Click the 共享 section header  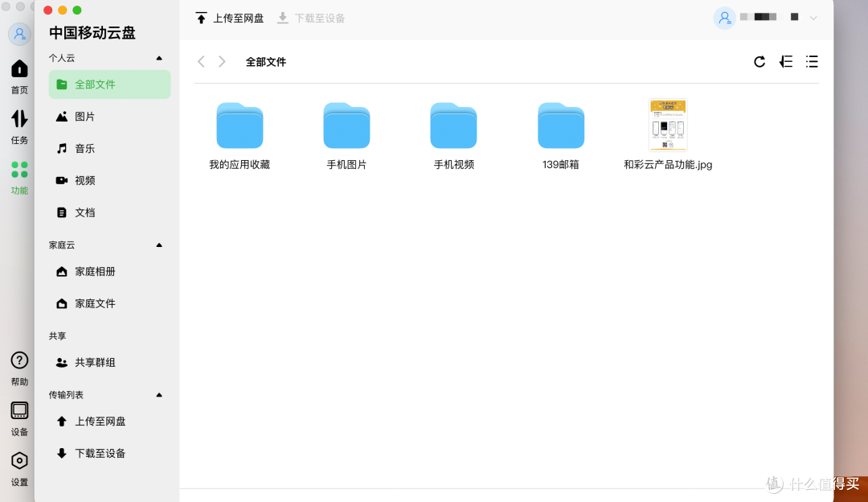pos(57,335)
